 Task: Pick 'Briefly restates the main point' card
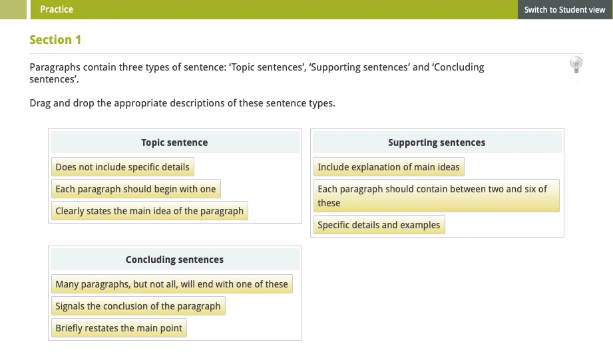click(119, 328)
